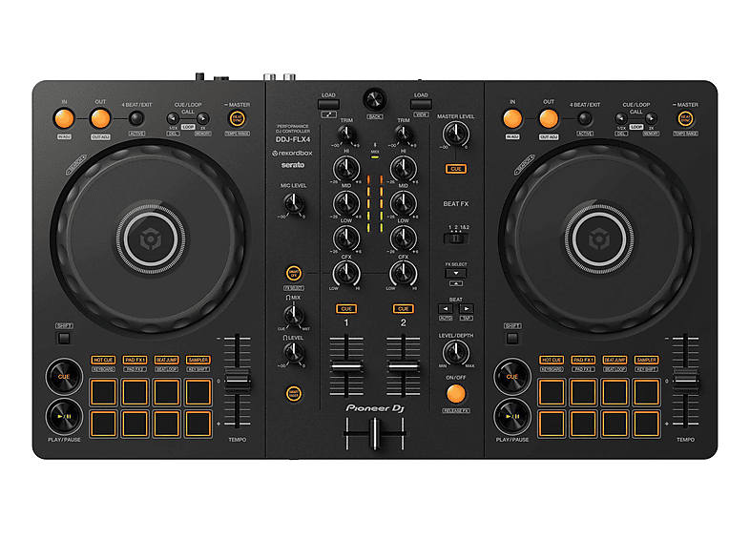Push the right deck 4 BEAT/EXIT button
The image size is (750, 560).
(x=585, y=118)
